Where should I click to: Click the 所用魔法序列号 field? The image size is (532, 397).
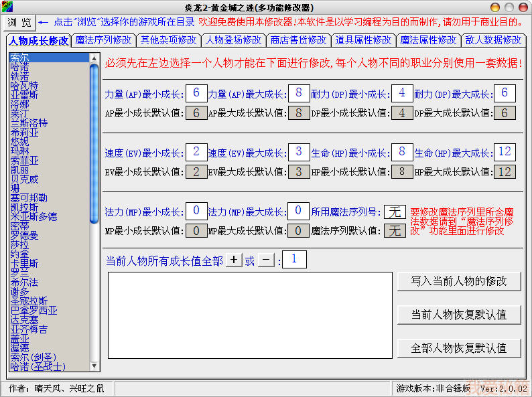[x=395, y=212]
